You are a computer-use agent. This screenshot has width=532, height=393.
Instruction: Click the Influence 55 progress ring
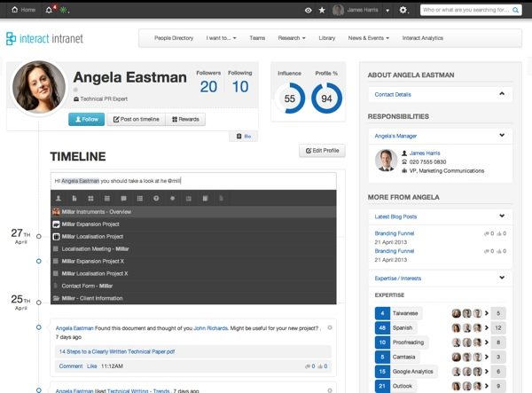coord(289,98)
